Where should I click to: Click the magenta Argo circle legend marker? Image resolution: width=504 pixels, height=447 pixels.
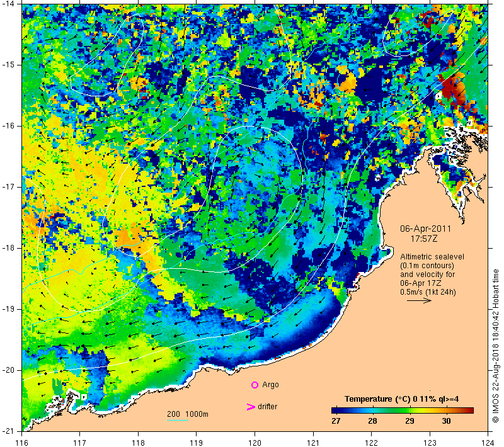tap(255, 385)
